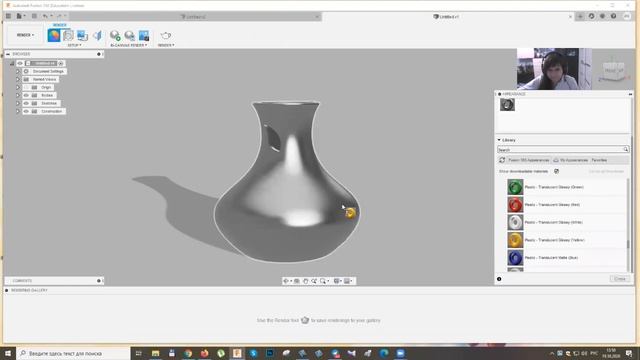Click the Save icon in the top bar
This screenshot has width=640, height=360.
tap(34, 16)
